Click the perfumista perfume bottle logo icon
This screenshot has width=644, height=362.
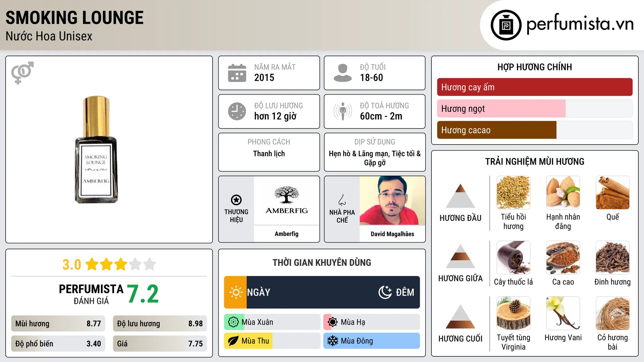pyautogui.click(x=506, y=25)
